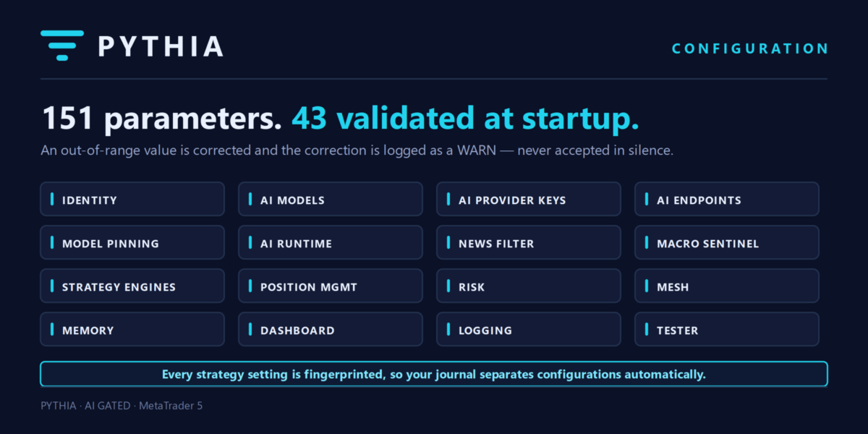Open the STRATEGY ENGINES group

pyautogui.click(x=132, y=286)
